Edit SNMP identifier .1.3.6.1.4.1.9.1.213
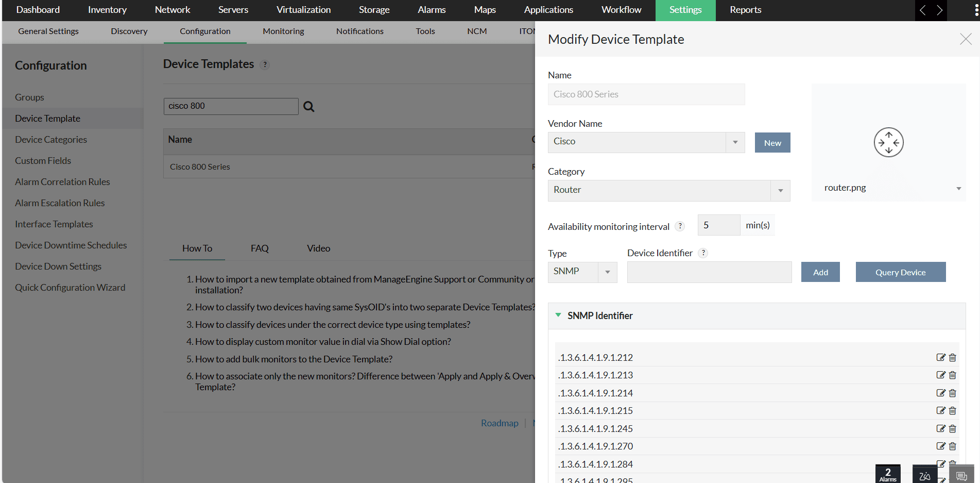The width and height of the screenshot is (980, 483). (940, 375)
